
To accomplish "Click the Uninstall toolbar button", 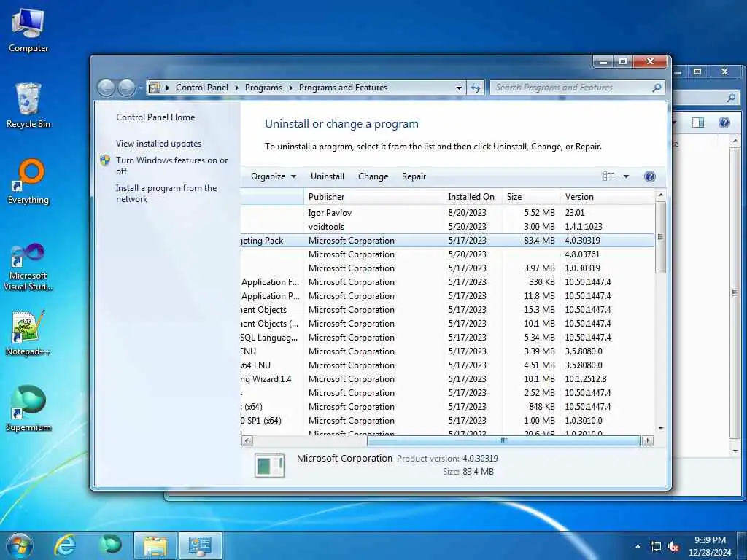I will 328,176.
